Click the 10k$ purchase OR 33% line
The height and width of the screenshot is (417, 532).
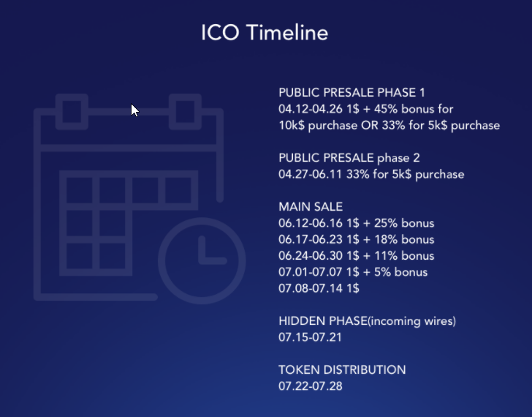coord(389,125)
